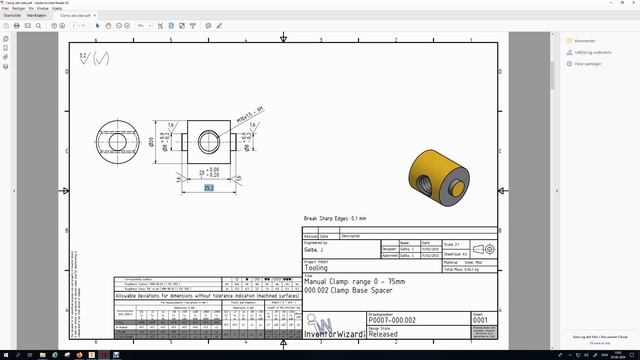
Task: Click the Full screen view icon
Action: point(182,26)
